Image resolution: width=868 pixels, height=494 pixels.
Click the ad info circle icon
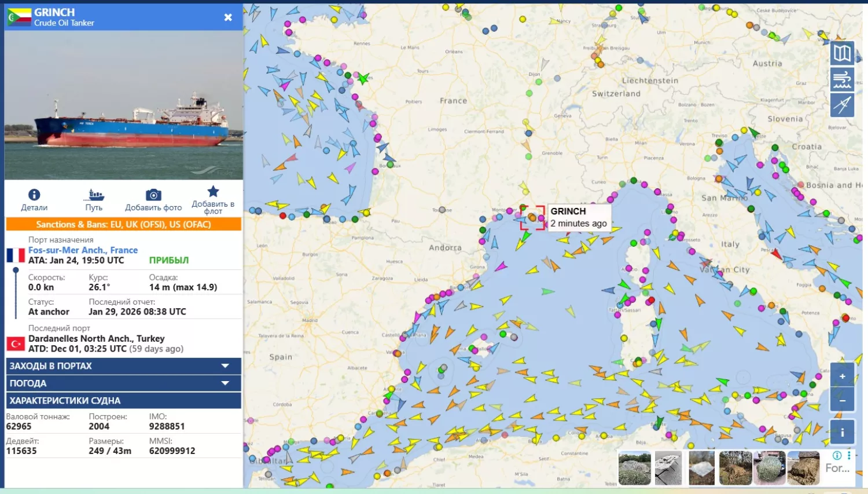click(x=837, y=455)
